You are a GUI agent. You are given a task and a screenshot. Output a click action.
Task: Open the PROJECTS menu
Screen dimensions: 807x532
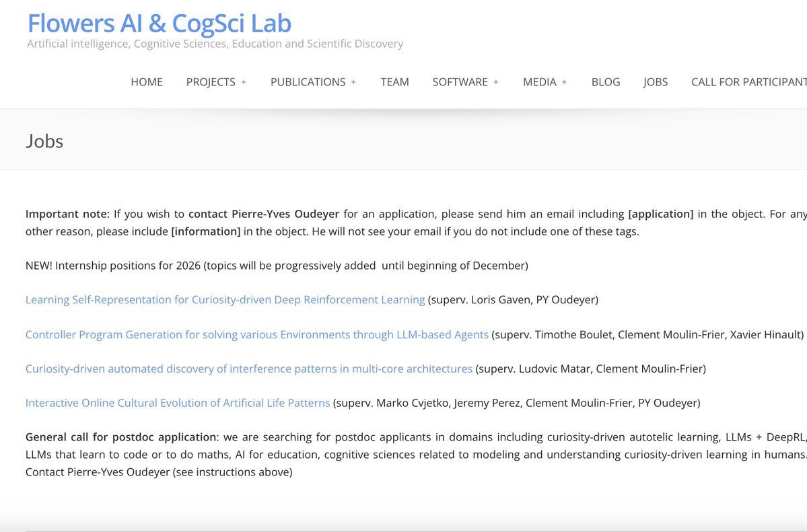211,82
